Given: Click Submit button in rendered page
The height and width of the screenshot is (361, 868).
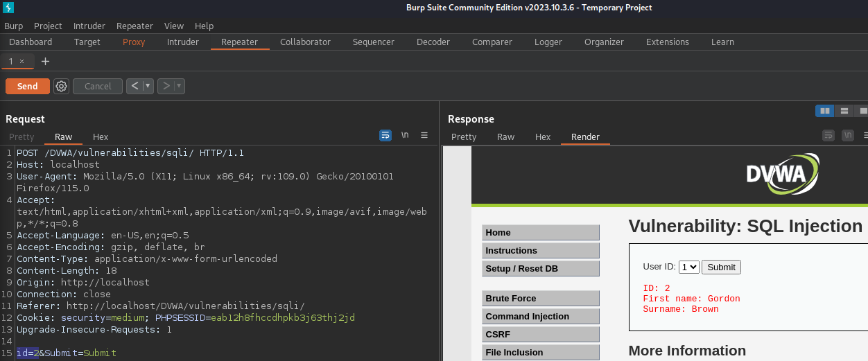Looking at the screenshot, I should tap(721, 267).
